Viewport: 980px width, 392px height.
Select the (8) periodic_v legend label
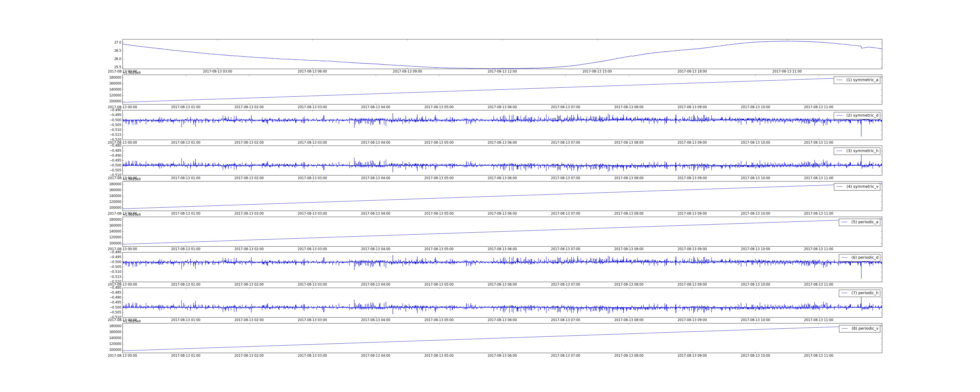click(865, 328)
